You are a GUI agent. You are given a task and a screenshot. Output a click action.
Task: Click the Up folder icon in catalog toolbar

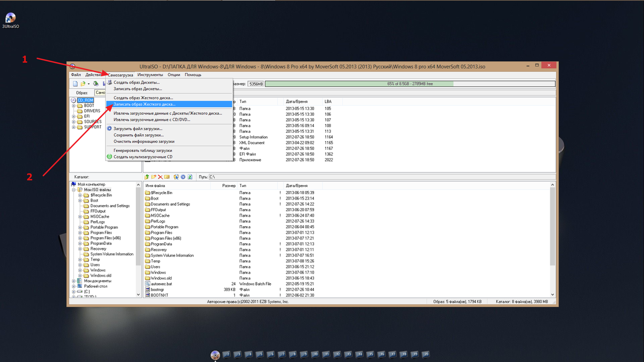[146, 177]
